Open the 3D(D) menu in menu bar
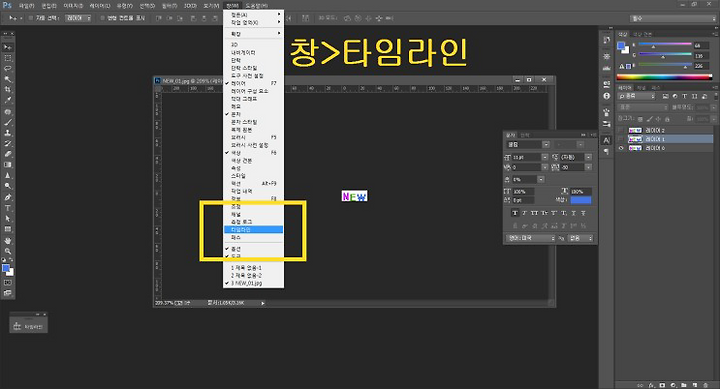 tap(190, 6)
